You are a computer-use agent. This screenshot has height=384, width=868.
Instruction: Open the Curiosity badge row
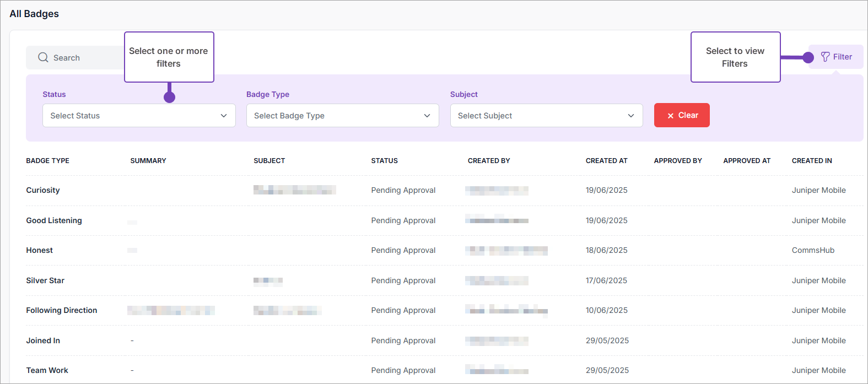pyautogui.click(x=43, y=190)
